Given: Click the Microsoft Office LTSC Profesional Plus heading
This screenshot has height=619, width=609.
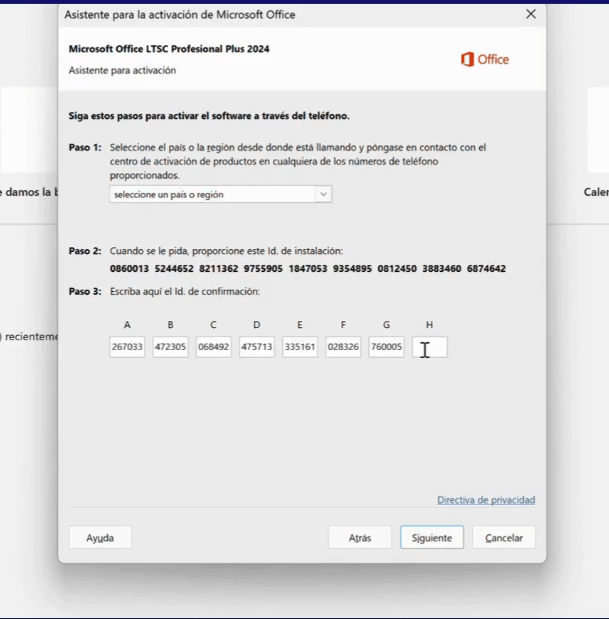Looking at the screenshot, I should pyautogui.click(x=169, y=49).
